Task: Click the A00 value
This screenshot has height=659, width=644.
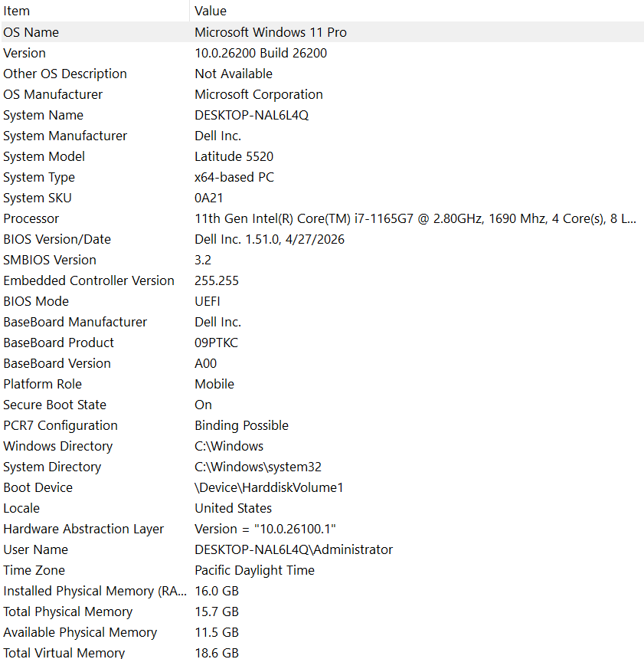Action: pyautogui.click(x=205, y=363)
